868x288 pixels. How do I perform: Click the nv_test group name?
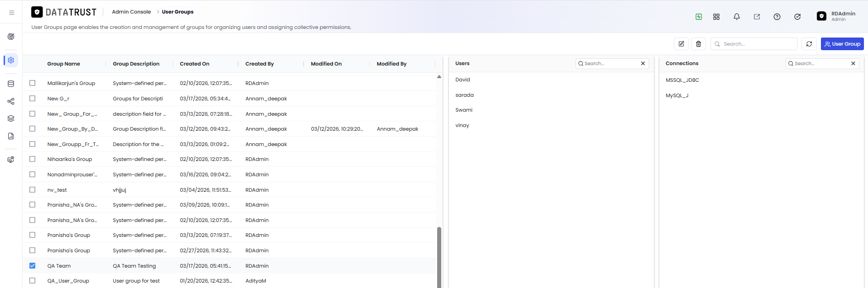(57, 190)
